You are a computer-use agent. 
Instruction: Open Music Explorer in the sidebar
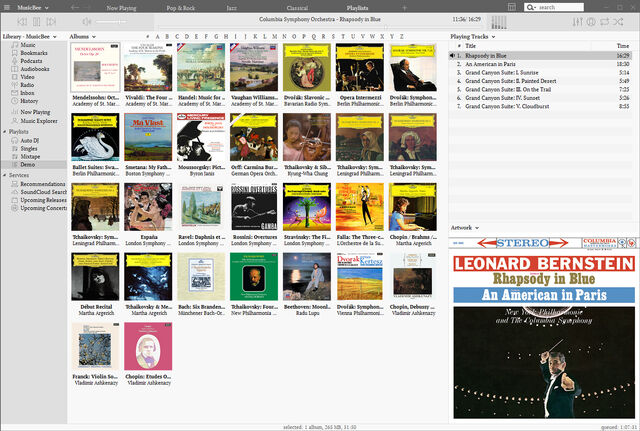39,121
